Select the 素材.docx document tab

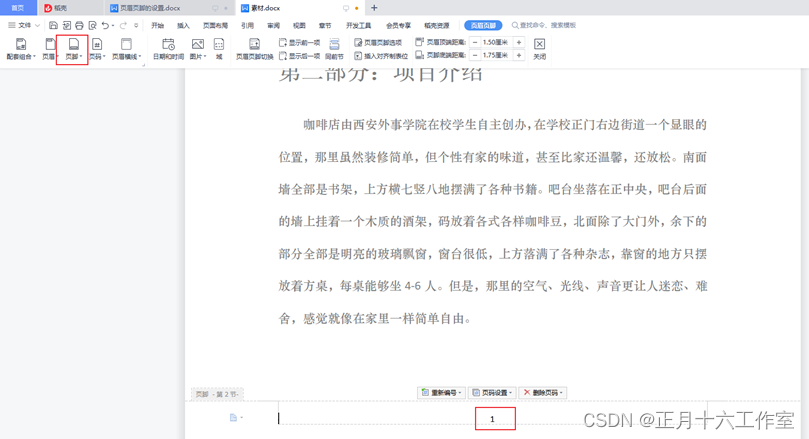coord(300,8)
